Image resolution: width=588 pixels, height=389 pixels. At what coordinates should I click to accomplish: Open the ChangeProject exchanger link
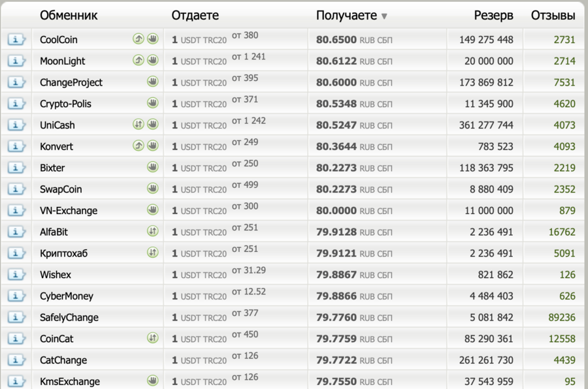click(x=71, y=83)
